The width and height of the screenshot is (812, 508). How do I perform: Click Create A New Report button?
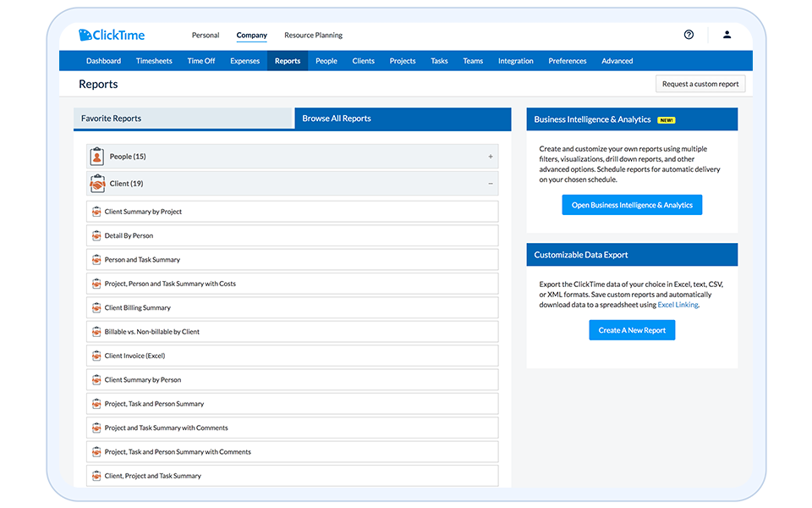click(x=632, y=330)
